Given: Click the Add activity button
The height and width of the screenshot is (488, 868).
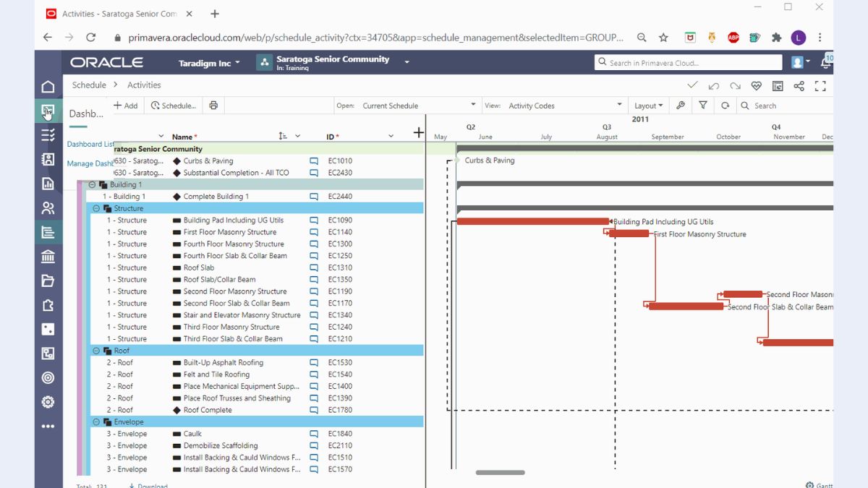Looking at the screenshot, I should click(126, 106).
